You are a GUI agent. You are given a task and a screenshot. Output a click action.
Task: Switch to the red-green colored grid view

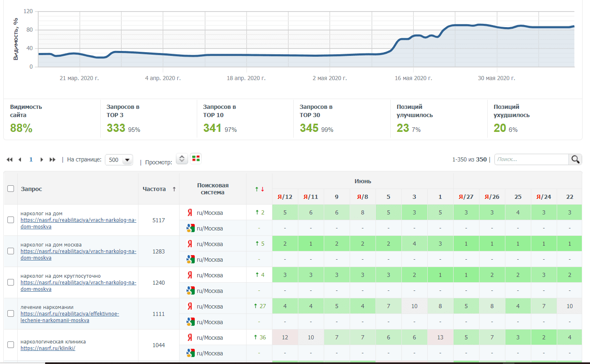click(196, 158)
